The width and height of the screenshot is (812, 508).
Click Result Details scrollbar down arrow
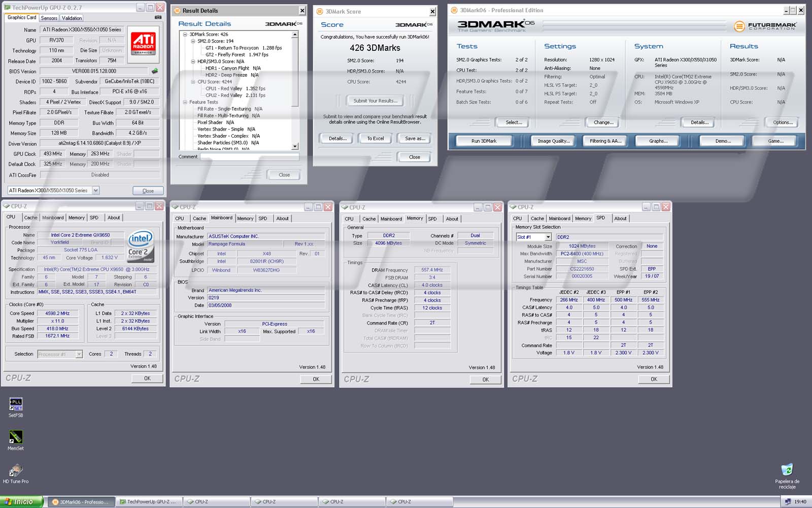pyautogui.click(x=295, y=146)
